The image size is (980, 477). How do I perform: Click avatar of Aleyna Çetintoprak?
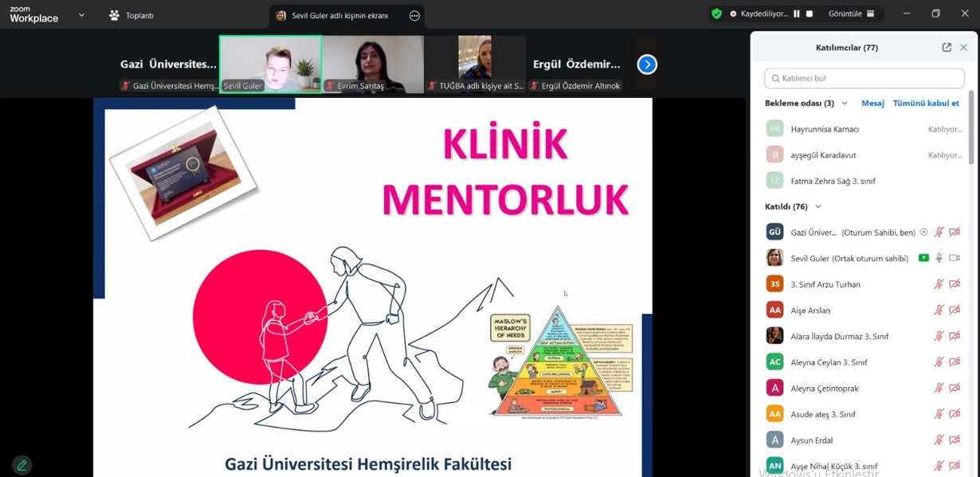click(x=774, y=388)
